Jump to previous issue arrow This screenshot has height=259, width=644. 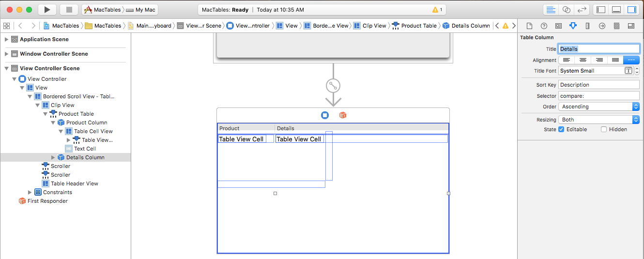[x=496, y=26]
